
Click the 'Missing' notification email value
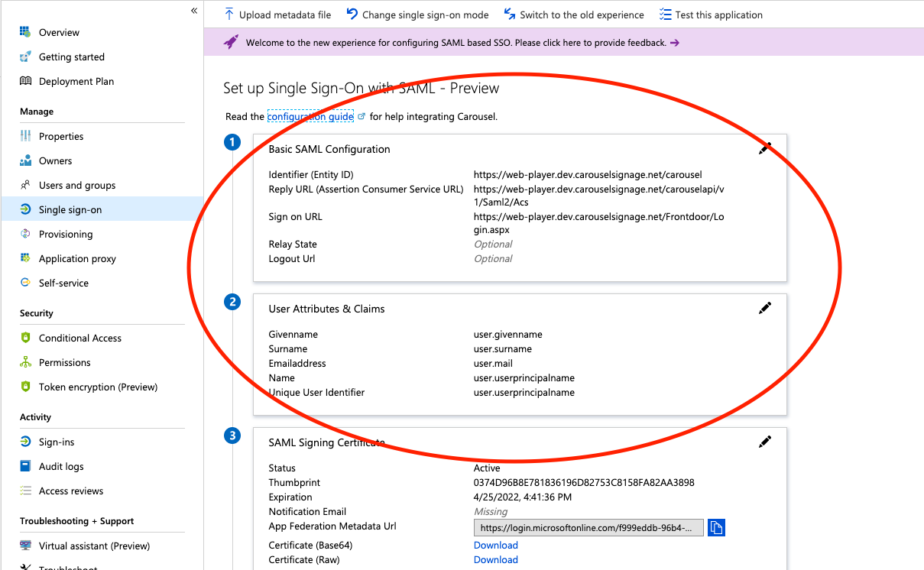tap(491, 512)
